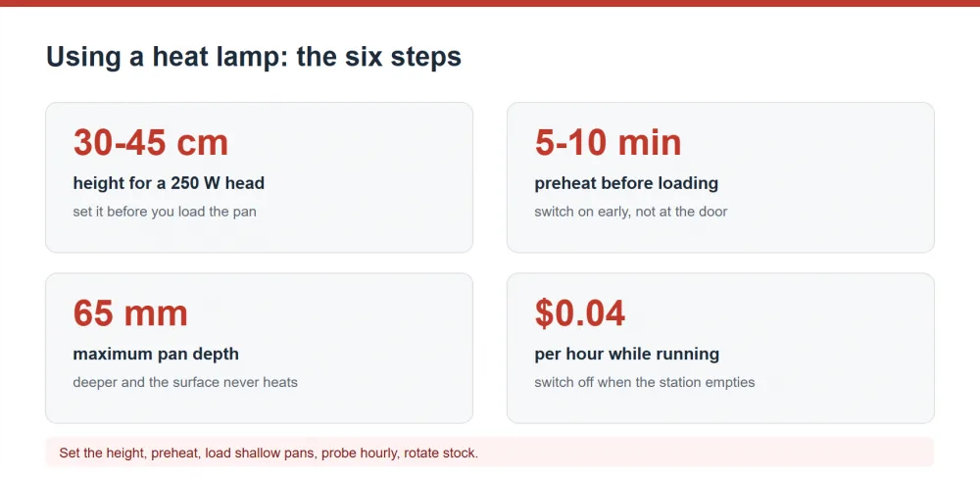The width and height of the screenshot is (980, 478).
Task: Click 'preheat before loading' label
Action: click(626, 183)
